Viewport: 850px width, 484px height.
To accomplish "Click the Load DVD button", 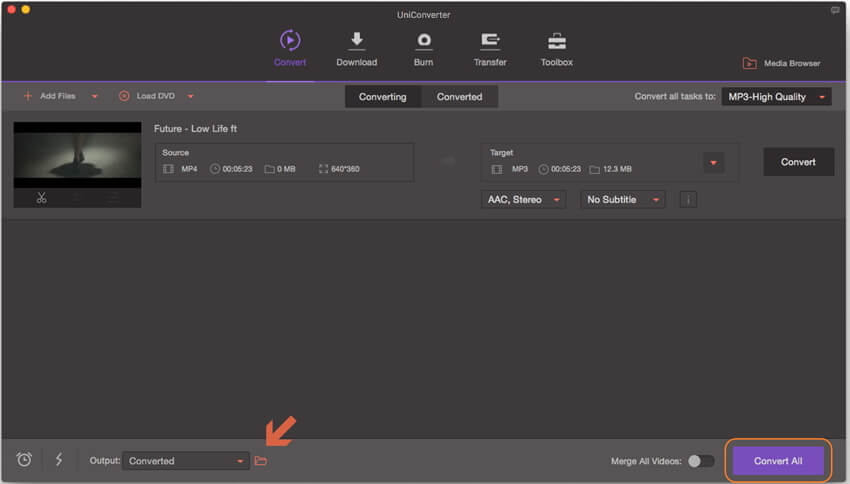I will point(147,96).
